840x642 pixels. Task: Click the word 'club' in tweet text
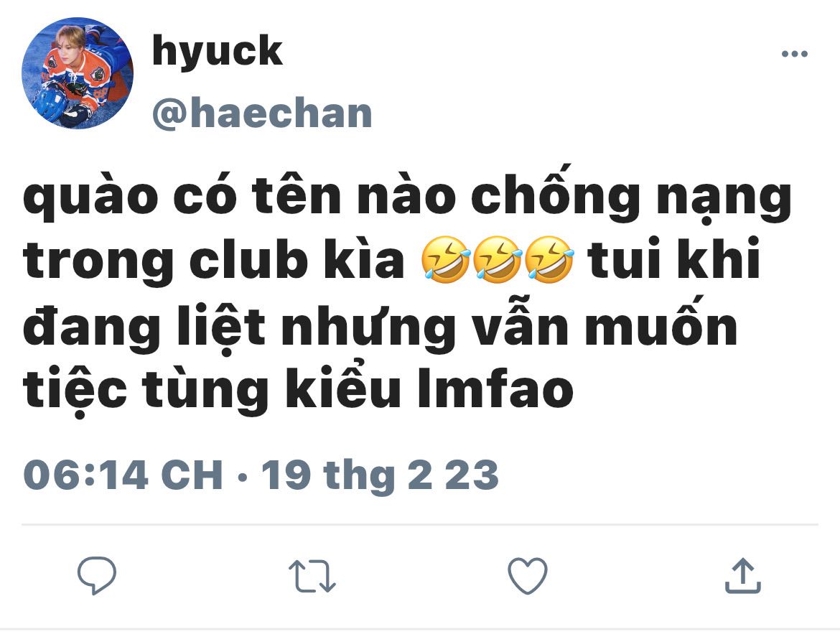click(x=249, y=260)
